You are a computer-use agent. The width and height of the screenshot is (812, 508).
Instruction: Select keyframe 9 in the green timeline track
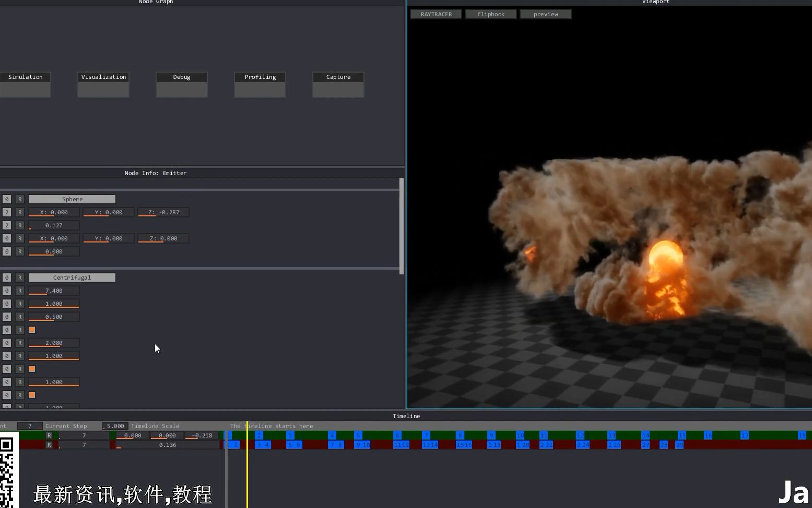(x=491, y=435)
